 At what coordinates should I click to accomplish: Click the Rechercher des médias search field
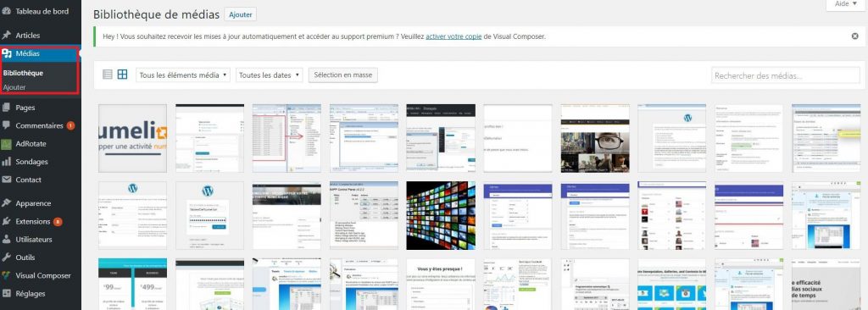coord(786,76)
